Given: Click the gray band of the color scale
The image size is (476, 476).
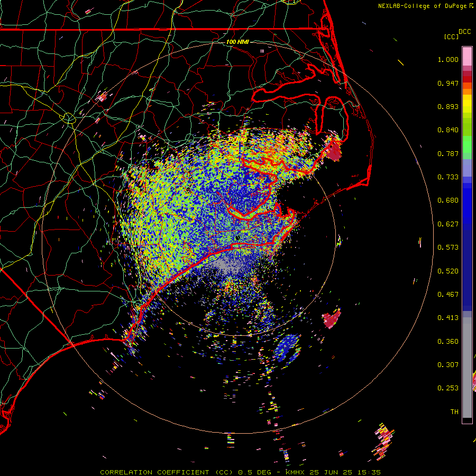Looking at the screenshot, I should click(x=467, y=368).
